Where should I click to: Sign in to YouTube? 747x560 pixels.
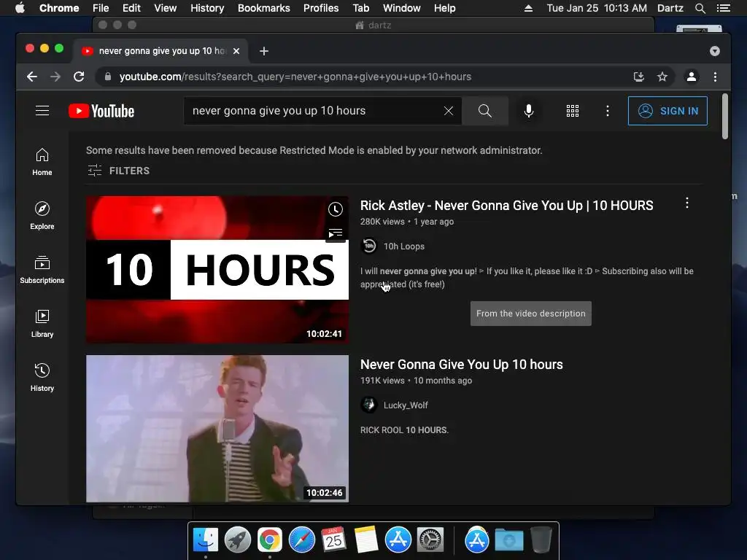[x=667, y=111]
